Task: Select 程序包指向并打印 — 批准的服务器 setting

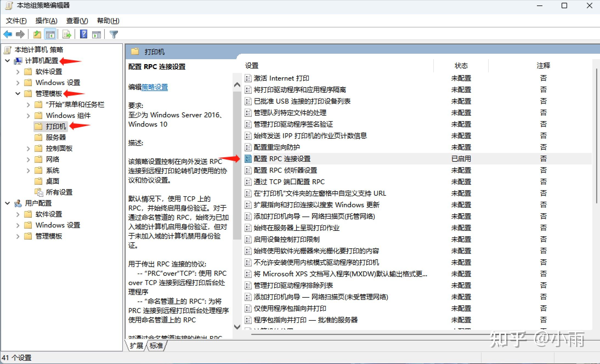Action: click(306, 320)
